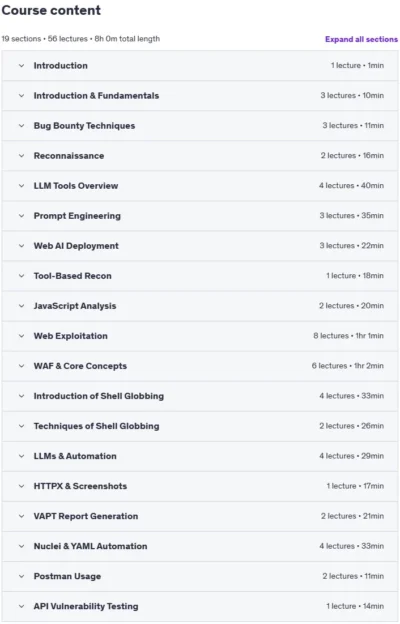The width and height of the screenshot is (400, 624).
Task: Click HTTPX & Screenshots section heading
Action: coord(80,486)
